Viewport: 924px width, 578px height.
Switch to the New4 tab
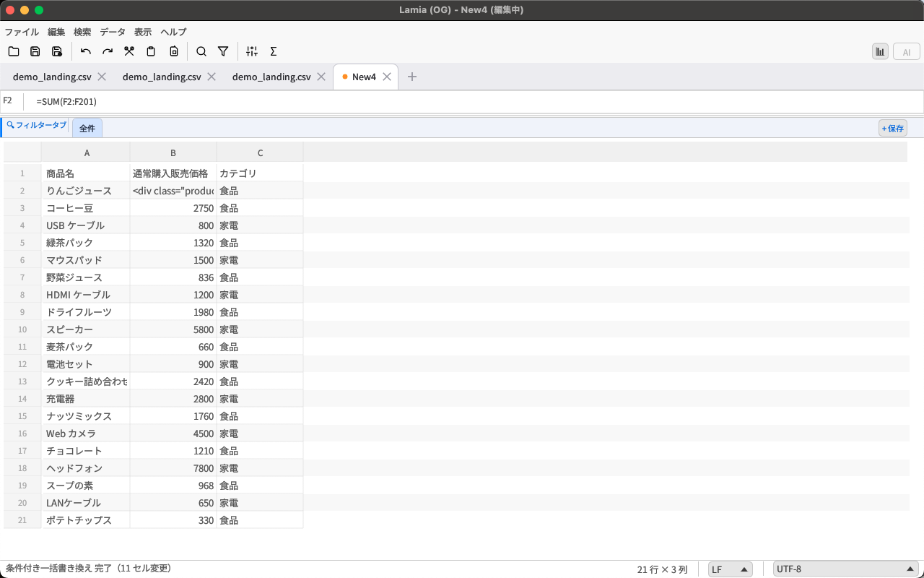tap(364, 77)
